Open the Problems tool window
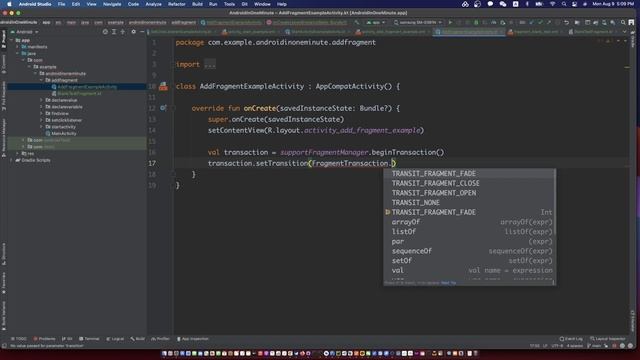This screenshot has height=360, width=640. [x=44, y=339]
